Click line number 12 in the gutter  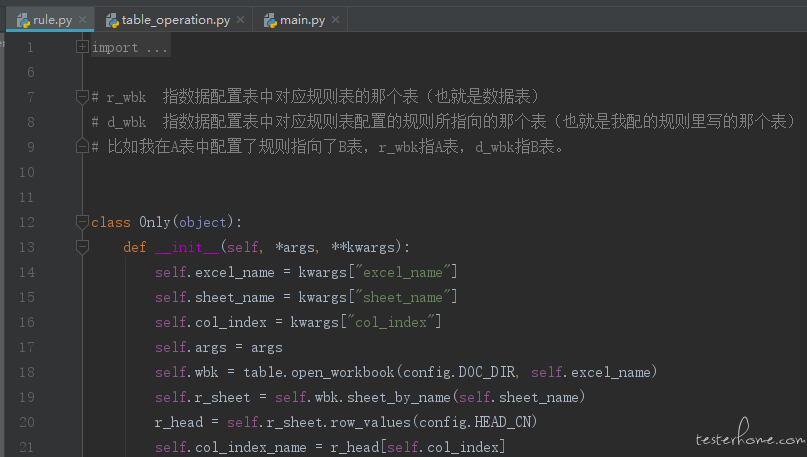click(27, 222)
